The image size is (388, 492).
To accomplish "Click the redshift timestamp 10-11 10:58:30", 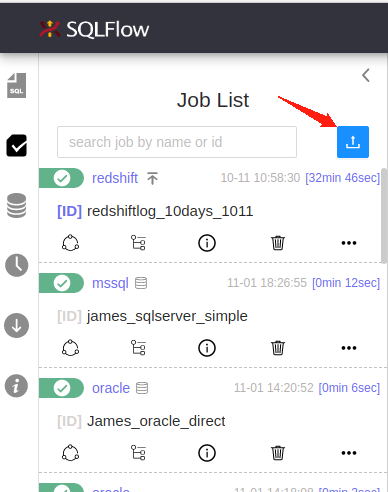I will pos(260,178).
